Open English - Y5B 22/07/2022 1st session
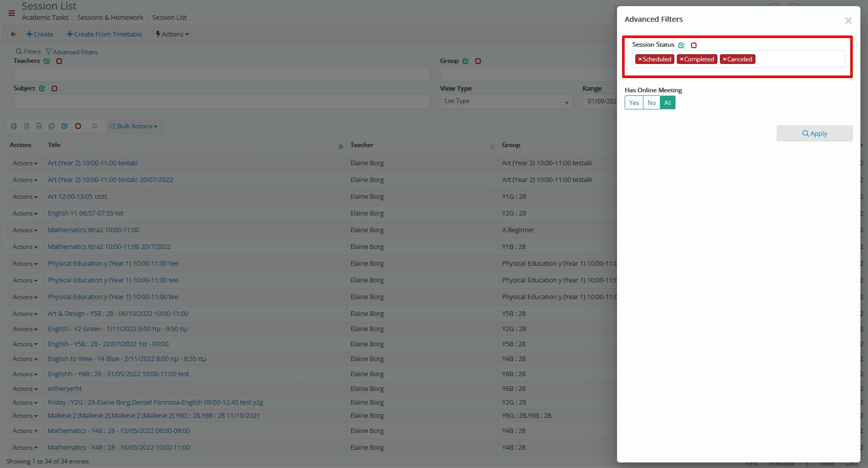868x468 pixels. coord(108,344)
